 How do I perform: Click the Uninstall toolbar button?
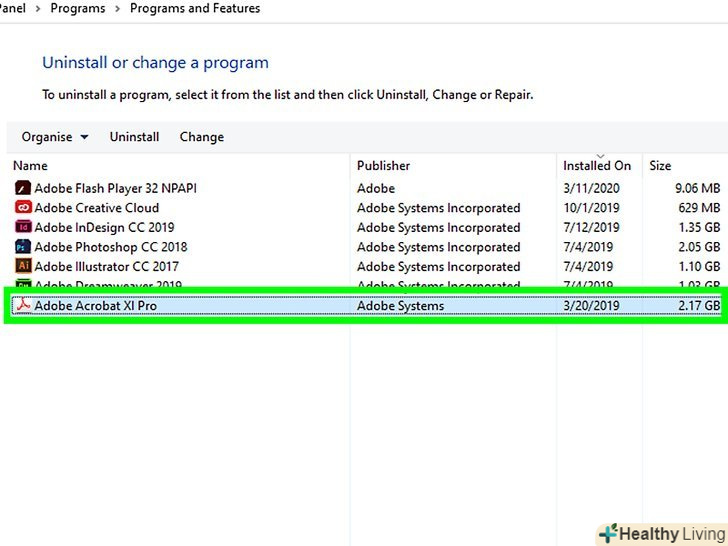(134, 137)
